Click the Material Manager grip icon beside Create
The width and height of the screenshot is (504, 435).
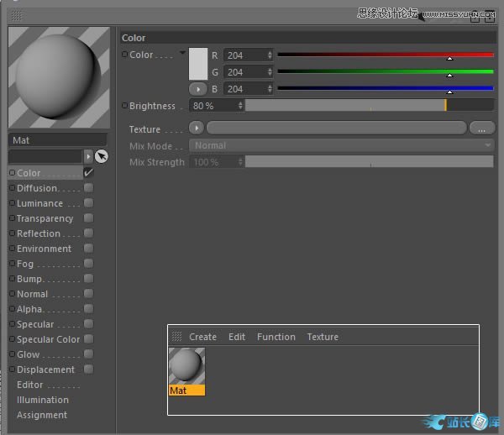(176, 337)
